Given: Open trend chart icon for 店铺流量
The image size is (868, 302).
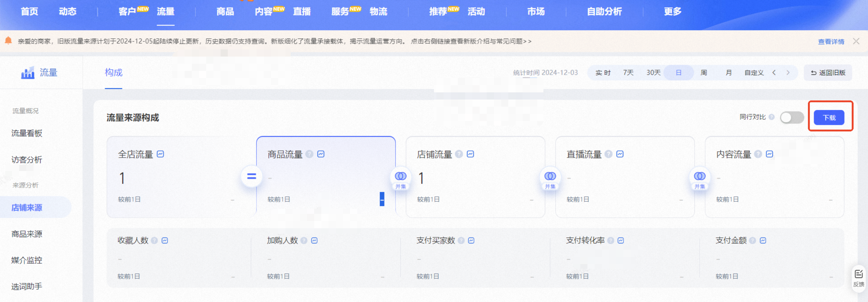Looking at the screenshot, I should point(470,154).
